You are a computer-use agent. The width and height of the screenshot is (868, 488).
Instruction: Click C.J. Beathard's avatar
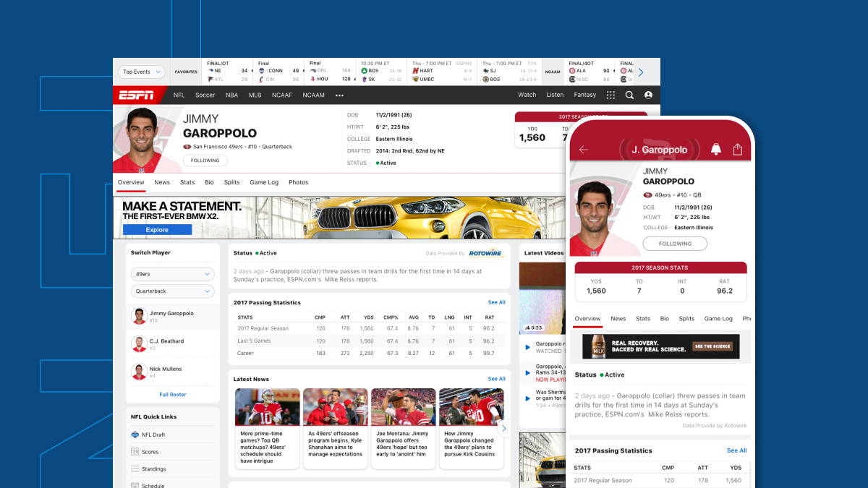coord(139,343)
